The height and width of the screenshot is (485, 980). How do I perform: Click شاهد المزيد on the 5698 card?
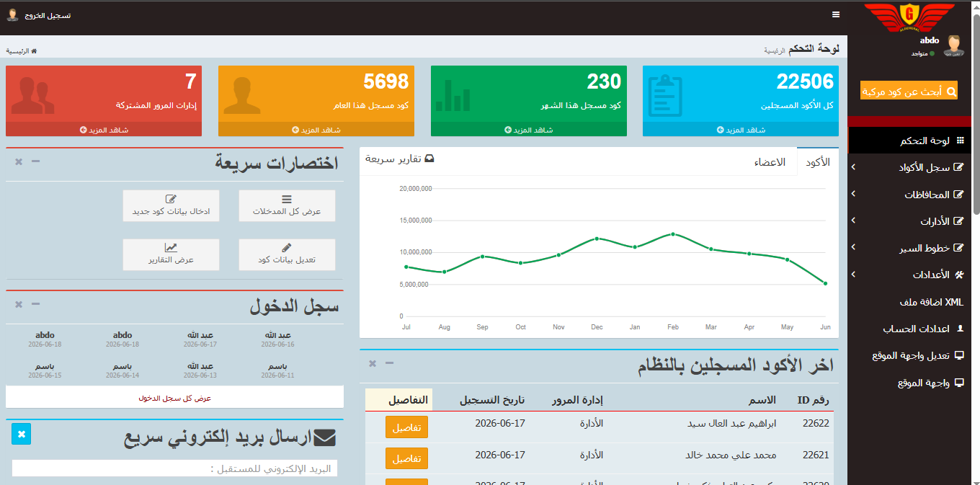click(x=316, y=130)
